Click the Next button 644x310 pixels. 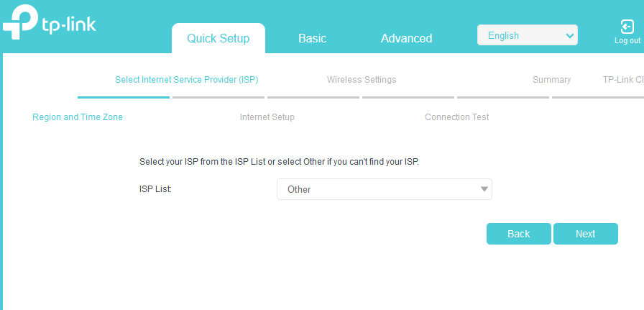point(585,234)
